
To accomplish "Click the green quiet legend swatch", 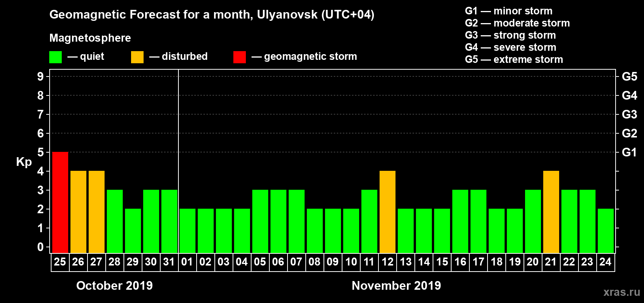I will point(55,57).
